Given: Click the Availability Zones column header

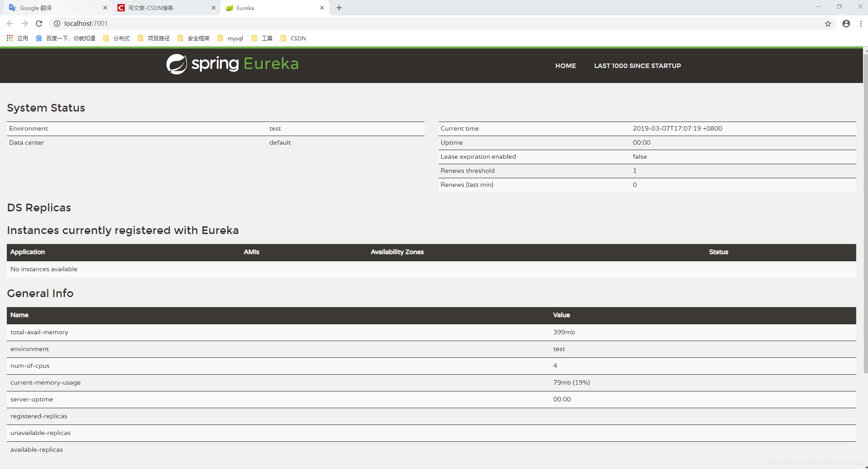Looking at the screenshot, I should click(397, 252).
